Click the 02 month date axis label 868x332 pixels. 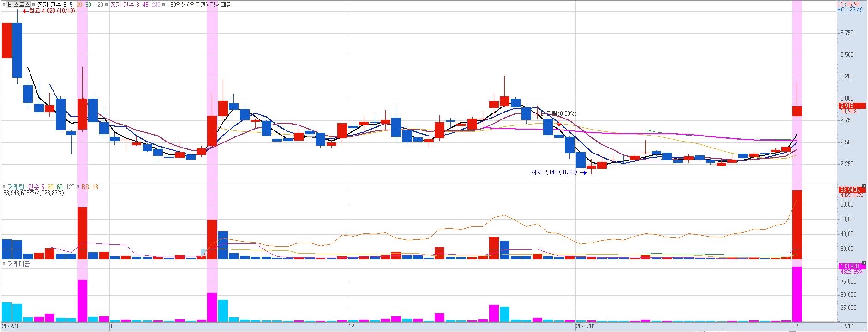[x=796, y=326]
